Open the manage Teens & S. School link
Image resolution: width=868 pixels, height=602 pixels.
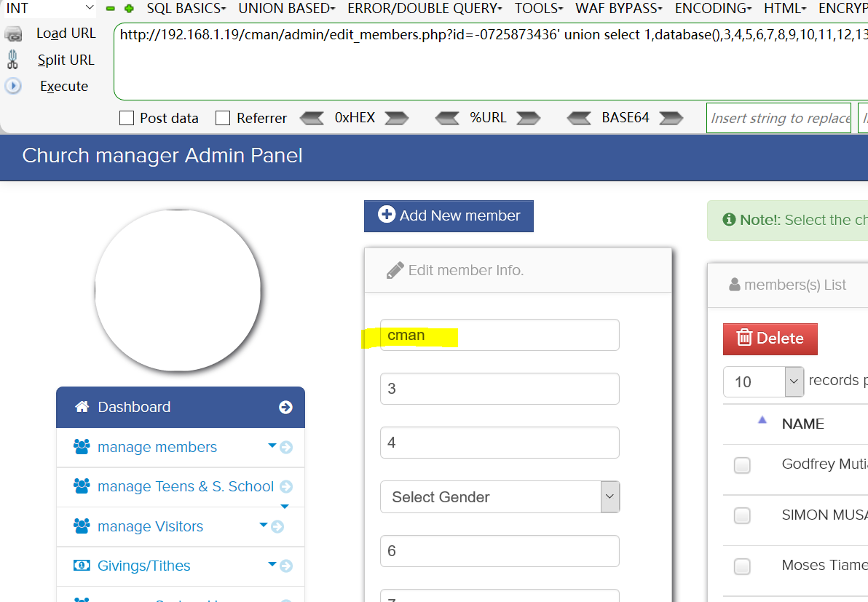pyautogui.click(x=186, y=486)
